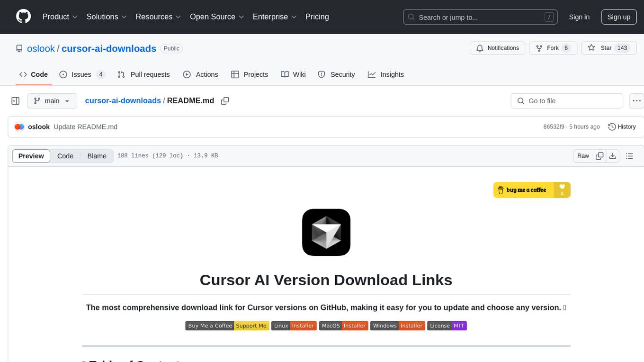Open commit History link
The height and width of the screenshot is (362, 644).
coord(622,127)
